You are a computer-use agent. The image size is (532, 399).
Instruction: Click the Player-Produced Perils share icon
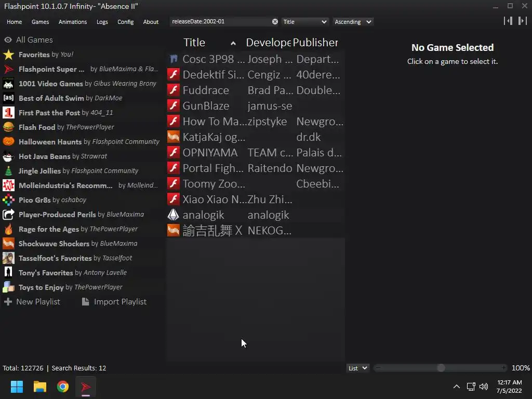(8, 215)
